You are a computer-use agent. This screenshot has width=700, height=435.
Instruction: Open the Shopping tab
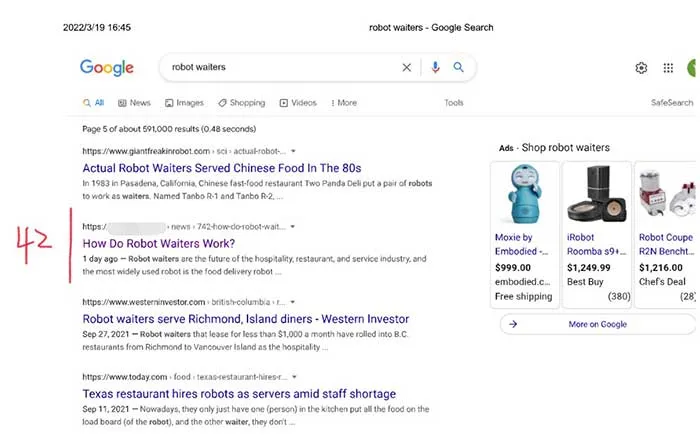pos(241,103)
